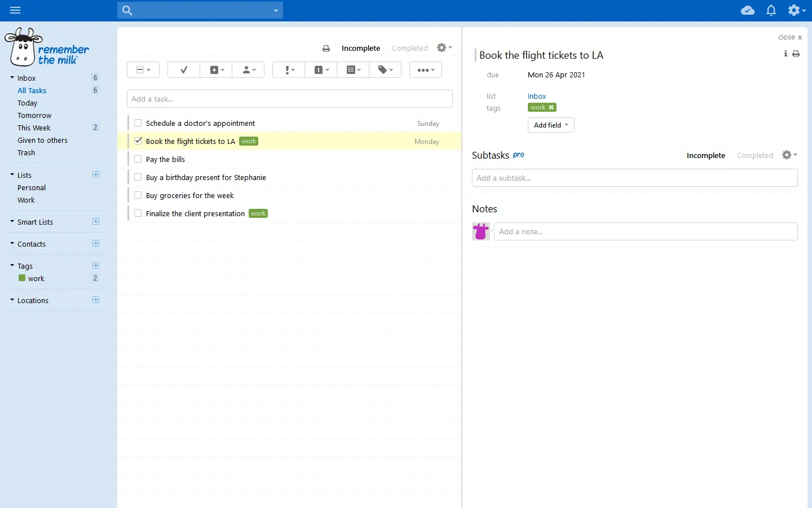
Task: Switch to Completed tasks tab
Action: pos(410,49)
